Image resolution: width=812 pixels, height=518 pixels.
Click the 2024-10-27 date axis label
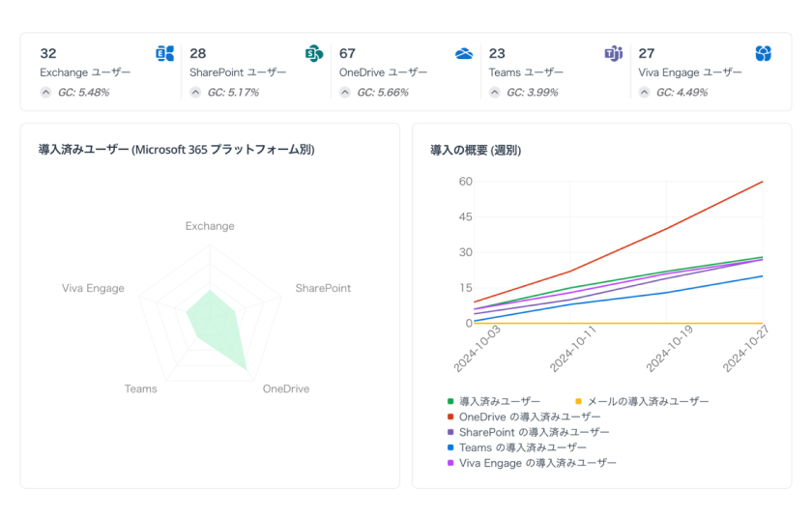745,349
